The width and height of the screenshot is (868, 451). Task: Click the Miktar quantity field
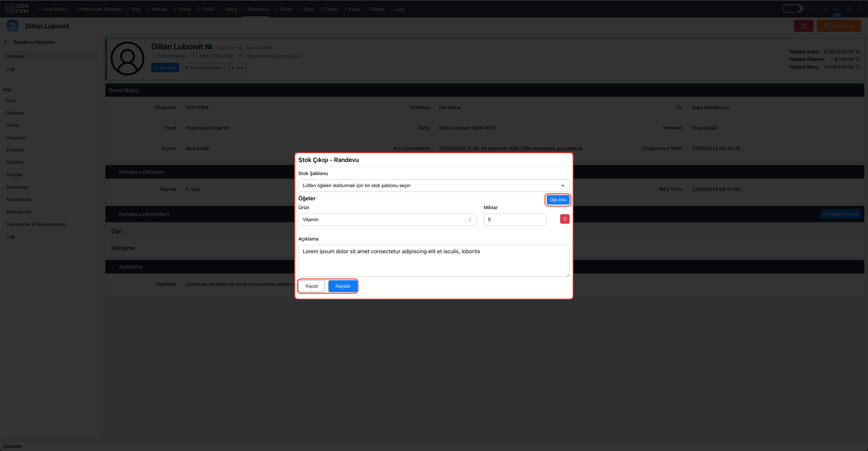(x=515, y=219)
